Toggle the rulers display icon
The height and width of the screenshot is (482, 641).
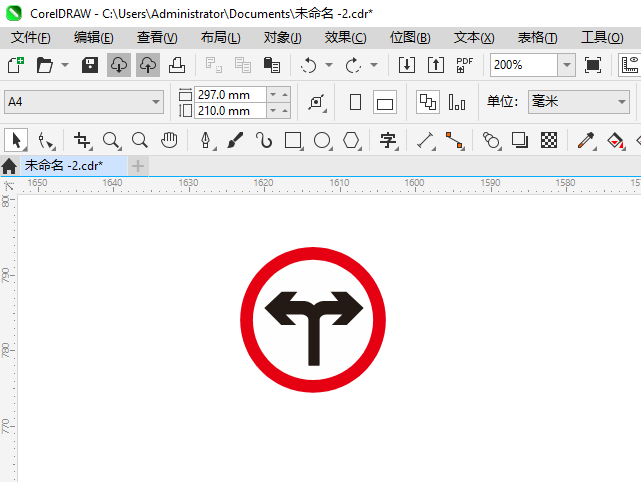630,65
